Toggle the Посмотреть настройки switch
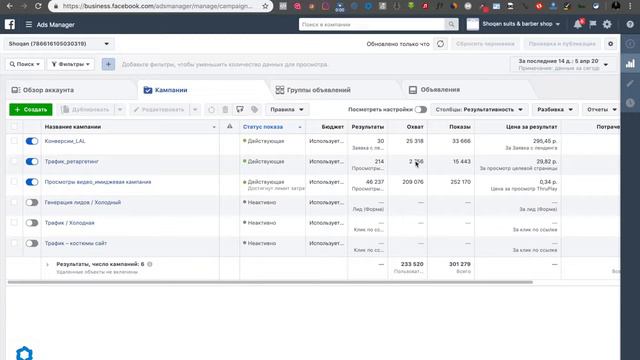640x360 pixels. 421,109
